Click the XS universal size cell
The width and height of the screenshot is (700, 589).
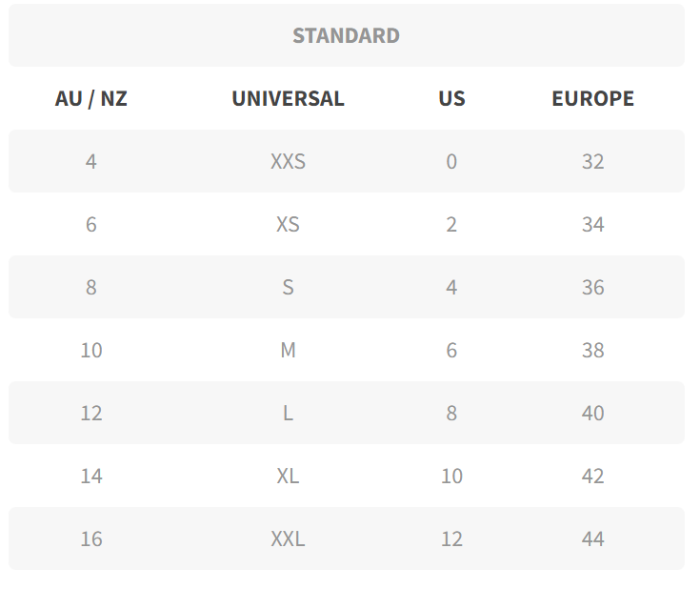click(288, 224)
